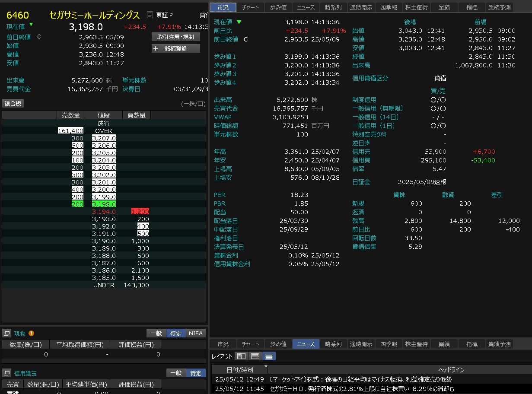Screen dimensions: 532x394
Task: Switch to 四季報 tab in lower tab row
Action: tap(389, 344)
